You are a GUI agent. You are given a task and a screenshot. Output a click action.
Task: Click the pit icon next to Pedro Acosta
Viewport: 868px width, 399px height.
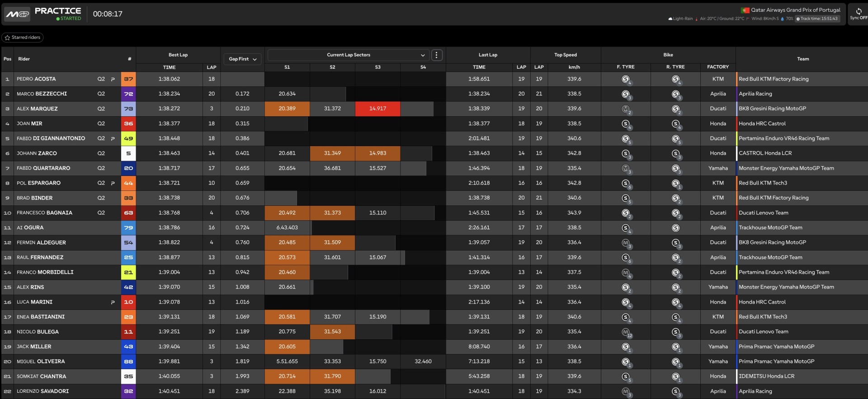113,79
